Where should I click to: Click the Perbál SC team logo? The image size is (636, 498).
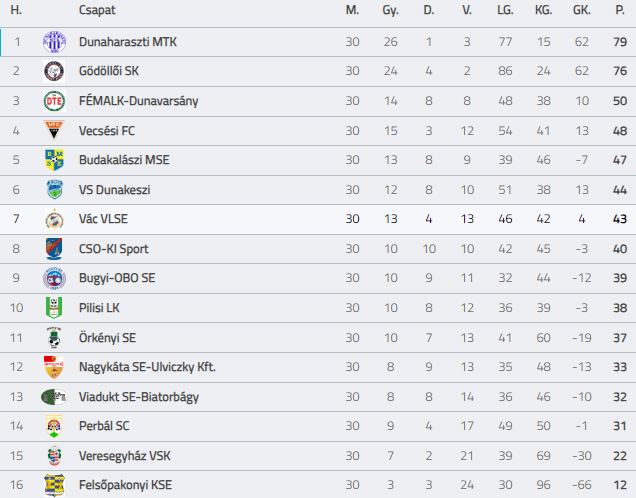coord(54,426)
